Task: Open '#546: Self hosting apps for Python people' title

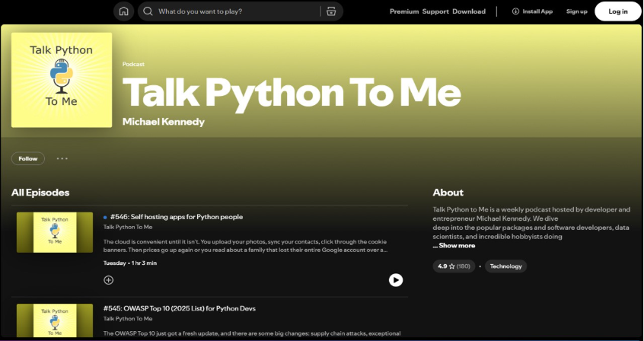Action: (x=177, y=217)
